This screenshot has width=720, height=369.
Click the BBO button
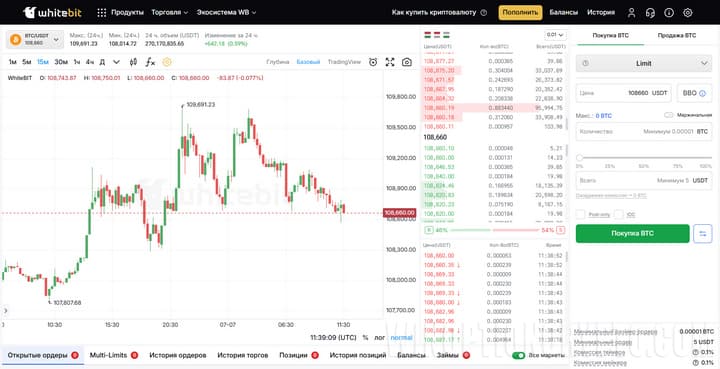694,93
